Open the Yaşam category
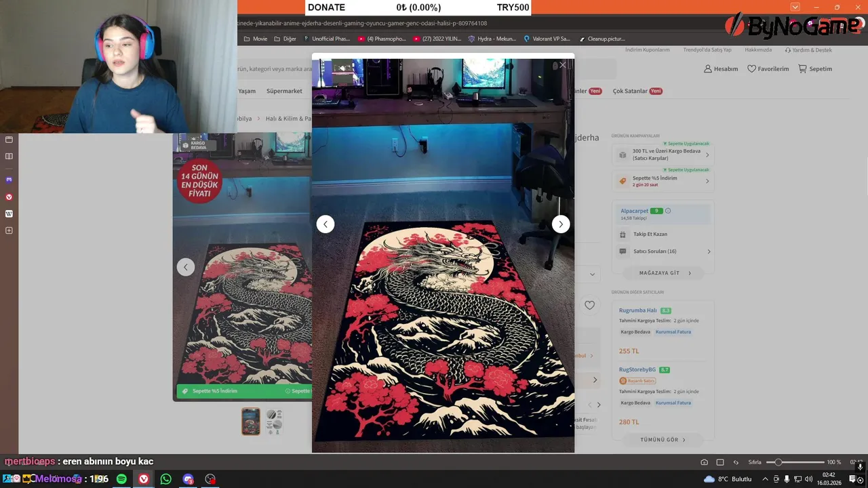Screen dimensions: 868x488 pyautogui.click(x=247, y=91)
